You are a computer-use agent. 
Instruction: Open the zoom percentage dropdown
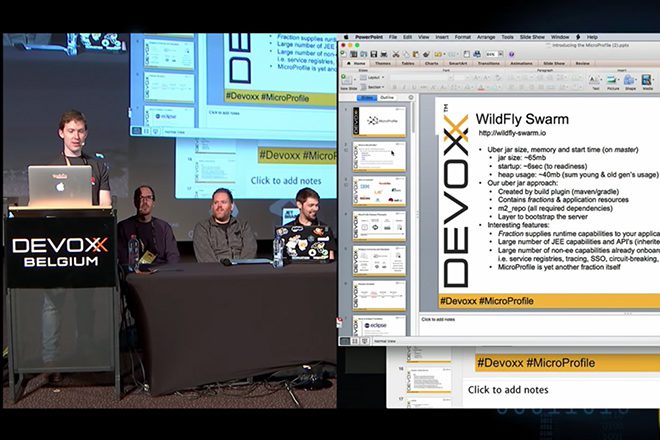pos(500,54)
